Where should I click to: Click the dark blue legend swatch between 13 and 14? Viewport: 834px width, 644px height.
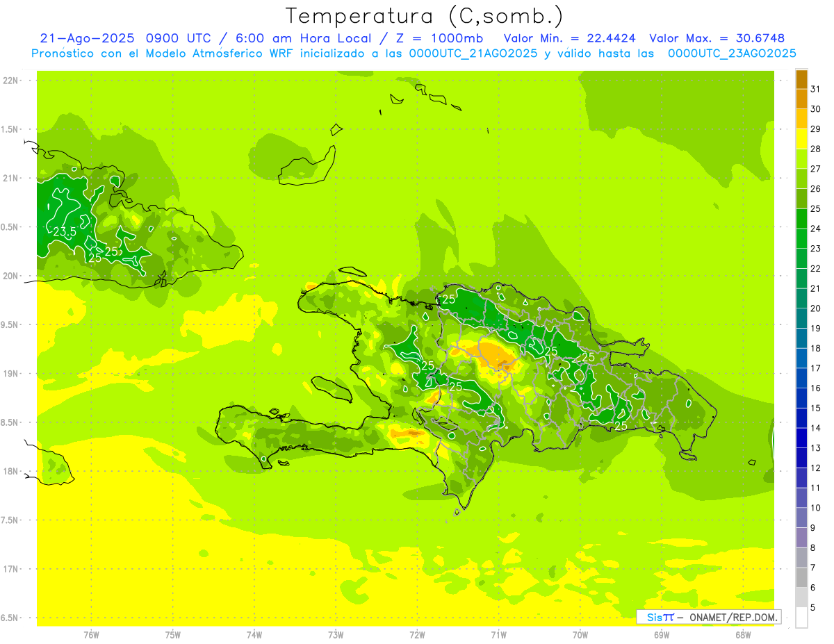click(x=801, y=438)
